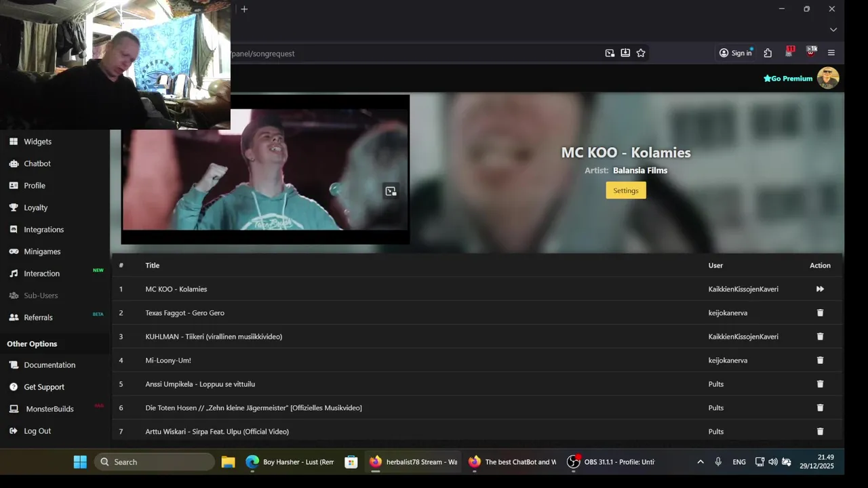
Task: Open File Explorer from taskbar
Action: tap(228, 462)
